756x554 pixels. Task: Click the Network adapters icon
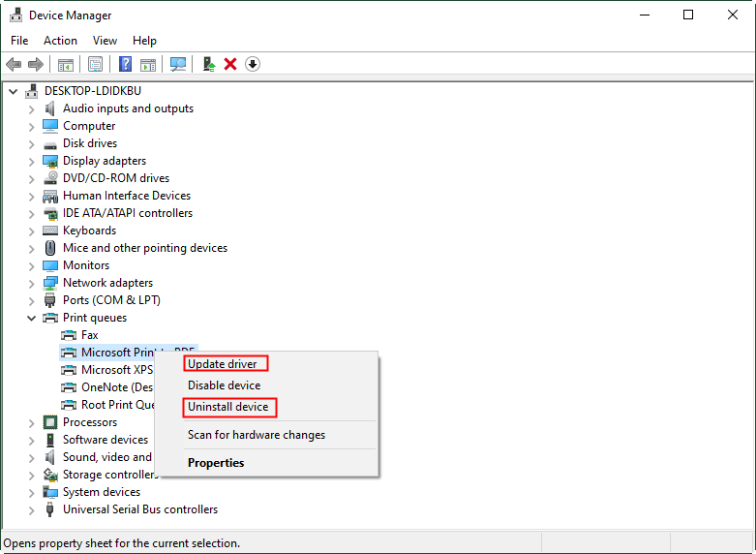[x=50, y=283]
